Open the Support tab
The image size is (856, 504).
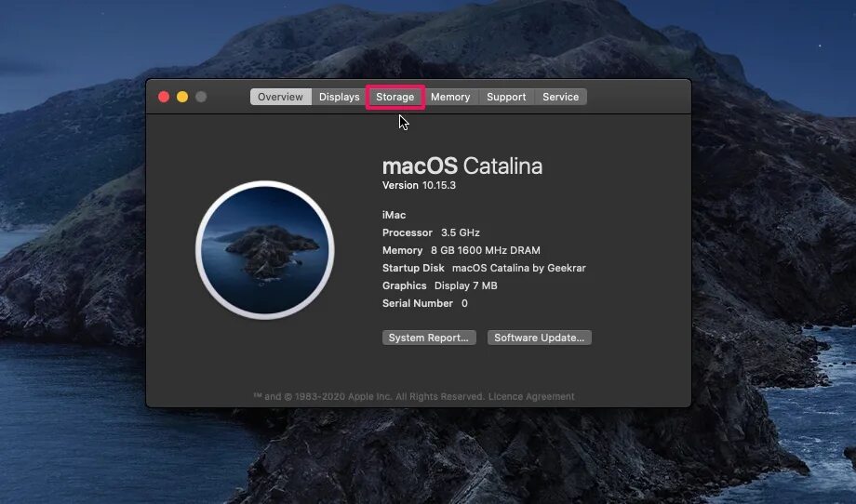pos(506,97)
